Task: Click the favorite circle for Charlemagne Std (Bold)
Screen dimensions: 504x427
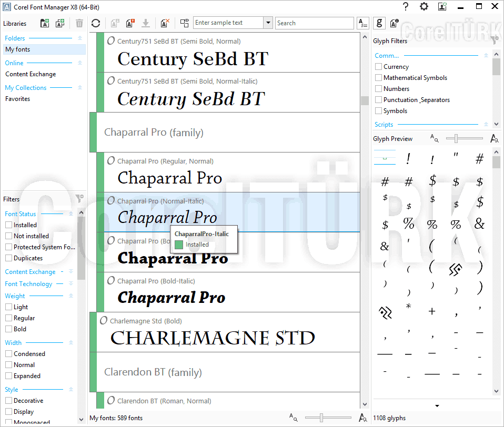Action: coord(104,321)
